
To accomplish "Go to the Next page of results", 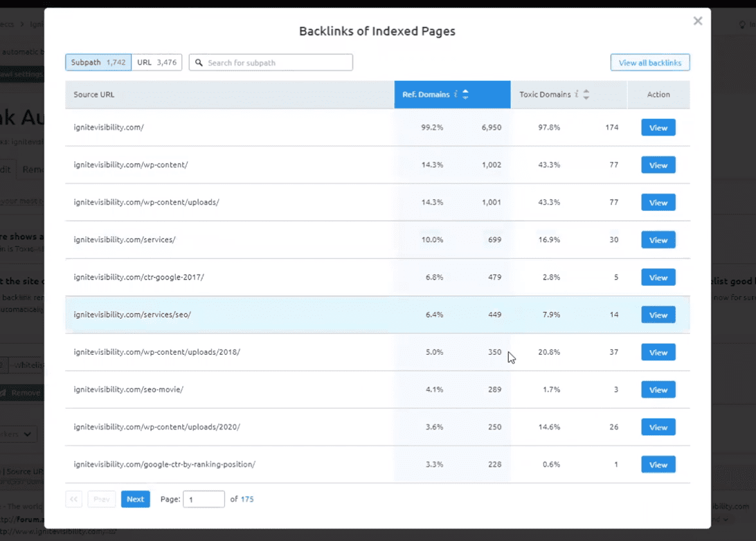I will tap(135, 499).
